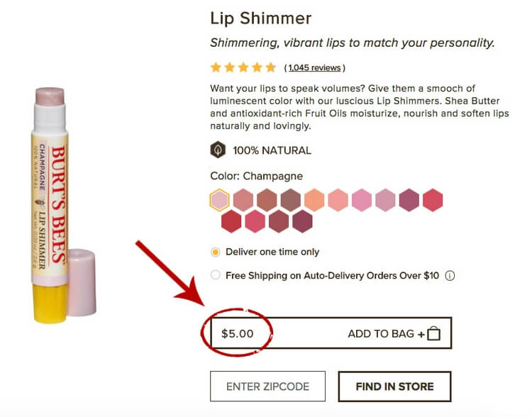Click ADD TO BAG button

pos(331,333)
